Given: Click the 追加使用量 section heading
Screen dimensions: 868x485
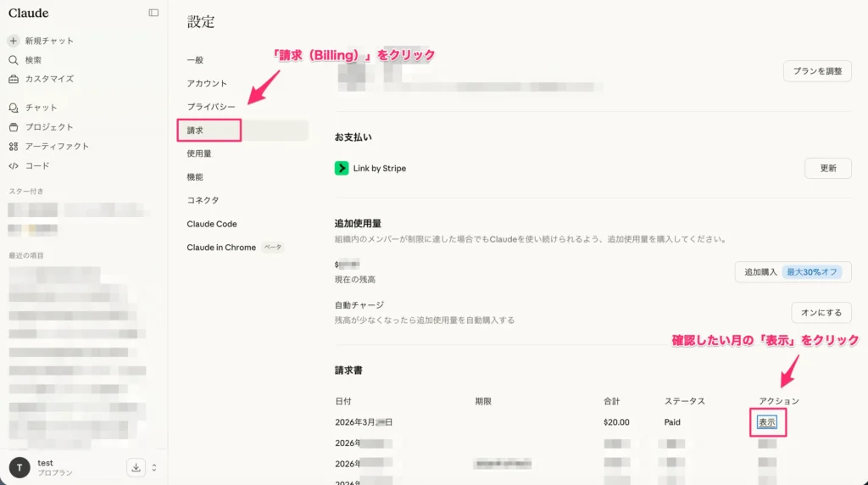Looking at the screenshot, I should pyautogui.click(x=358, y=223).
